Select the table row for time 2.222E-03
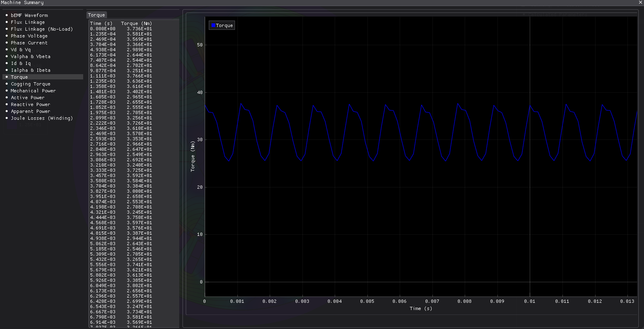Screen dimensions: 644x329 [x=121, y=123]
